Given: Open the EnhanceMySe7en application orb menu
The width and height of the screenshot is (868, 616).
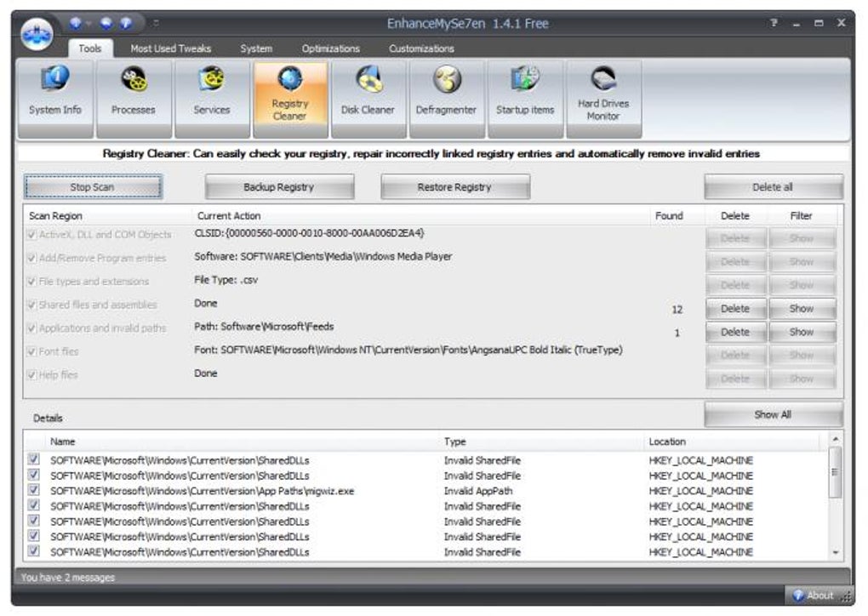Looking at the screenshot, I should (37, 34).
